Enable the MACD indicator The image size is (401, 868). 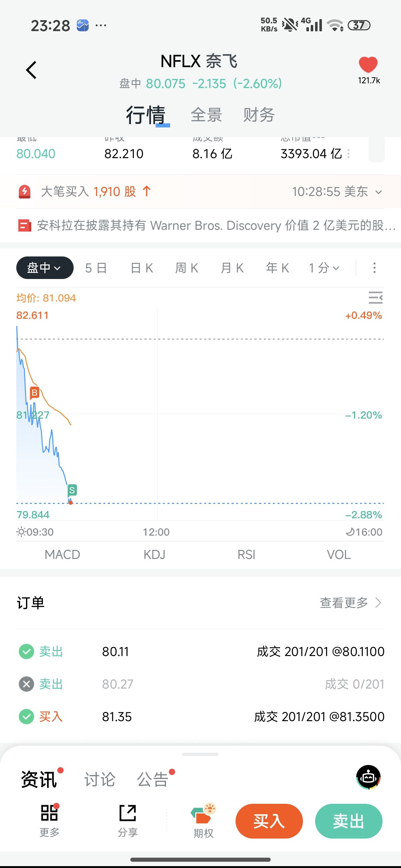[x=62, y=555]
